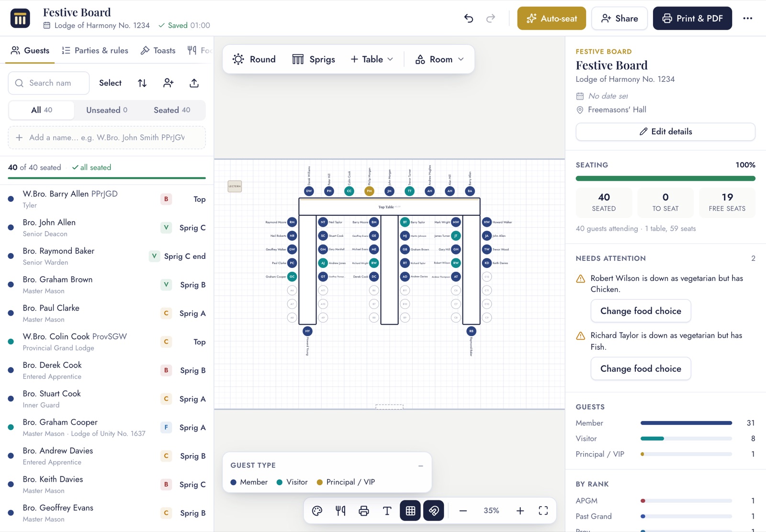Filter list to Seated guests

tap(172, 110)
